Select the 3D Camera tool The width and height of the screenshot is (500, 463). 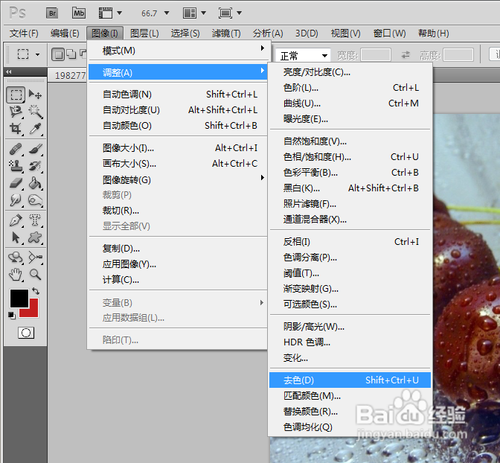click(x=35, y=257)
